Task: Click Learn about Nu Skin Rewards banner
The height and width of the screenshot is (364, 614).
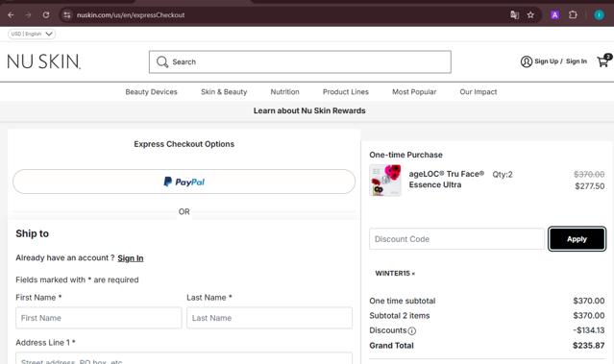Action: coord(309,110)
